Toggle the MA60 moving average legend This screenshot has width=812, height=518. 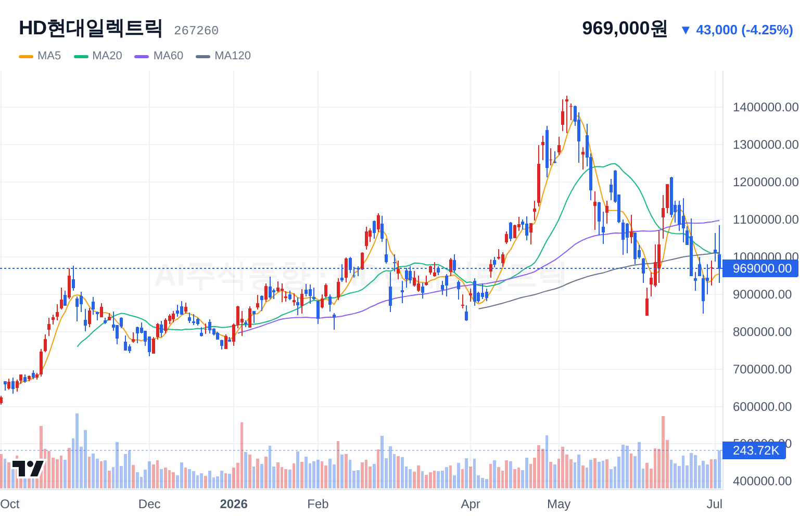click(159, 56)
